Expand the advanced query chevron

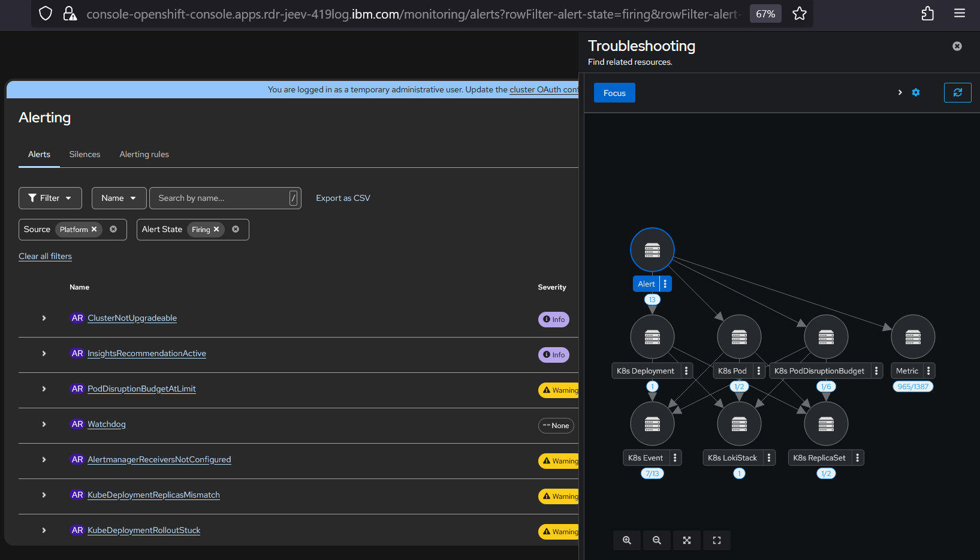pyautogui.click(x=900, y=92)
